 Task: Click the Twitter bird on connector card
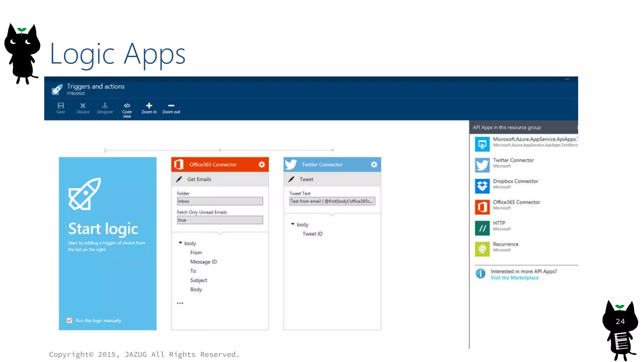[x=291, y=164]
